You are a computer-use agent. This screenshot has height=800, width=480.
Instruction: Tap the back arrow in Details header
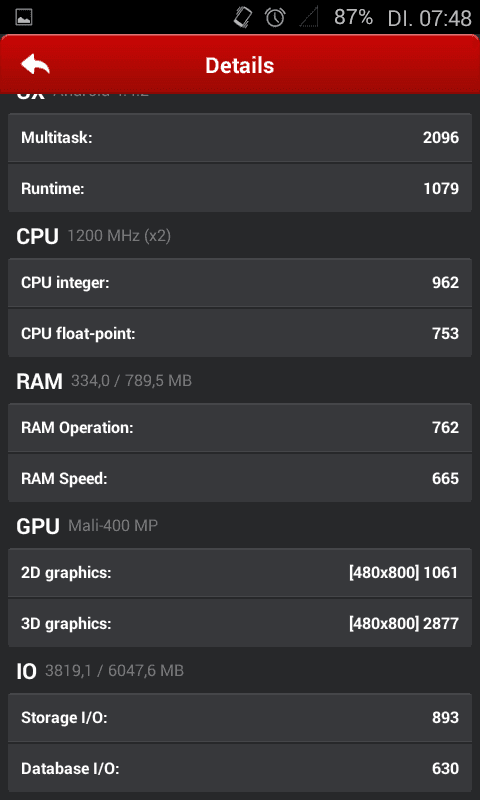tap(35, 65)
